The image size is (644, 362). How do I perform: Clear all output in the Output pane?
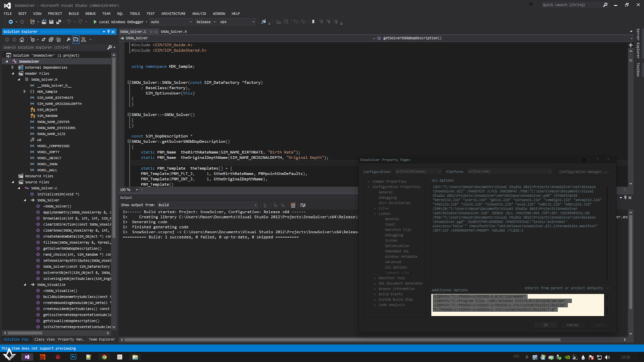click(293, 205)
